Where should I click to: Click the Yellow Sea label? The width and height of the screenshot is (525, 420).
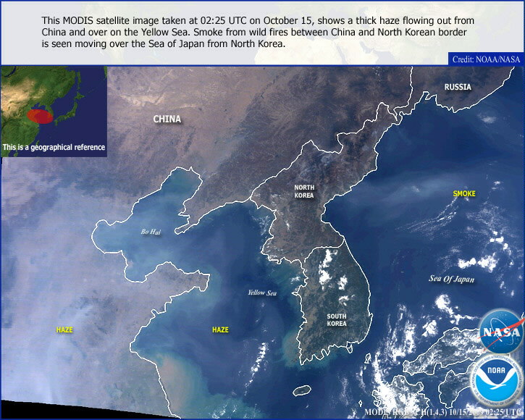point(262,293)
